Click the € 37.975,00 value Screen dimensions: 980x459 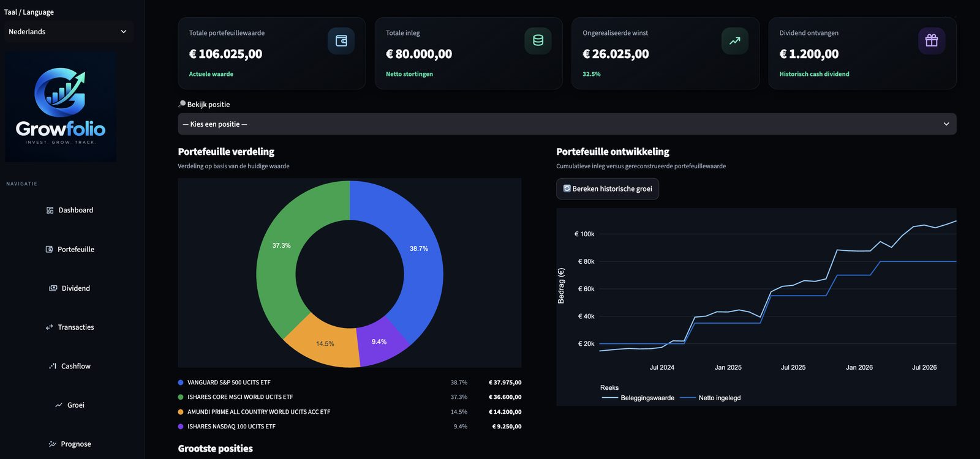coord(505,382)
